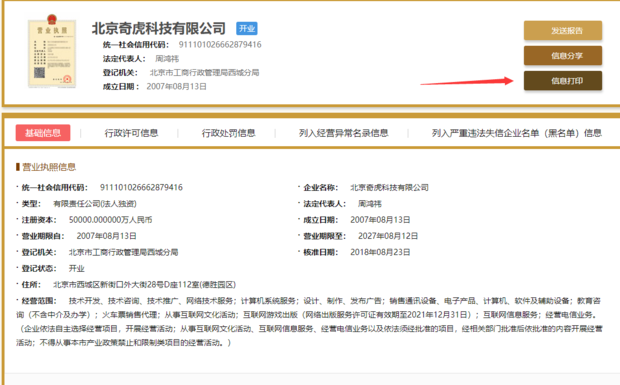Click the 类型 value 有限责任公司(法人独资)
The height and width of the screenshot is (385, 620).
coord(95,204)
